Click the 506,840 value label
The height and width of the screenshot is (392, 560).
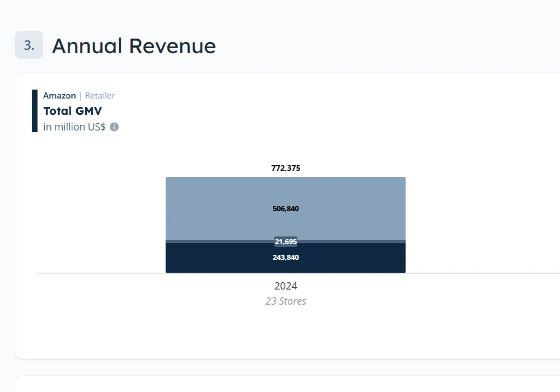[x=286, y=209]
